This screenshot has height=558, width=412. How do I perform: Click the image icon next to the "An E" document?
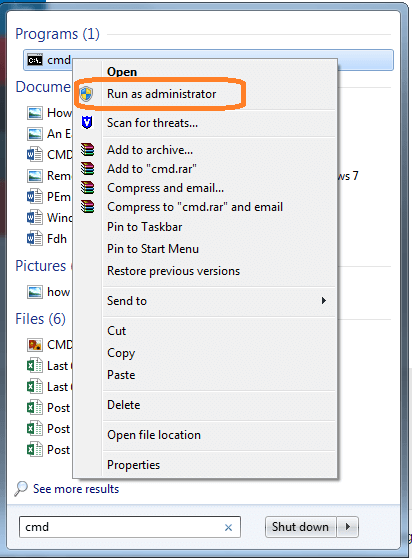[35, 134]
